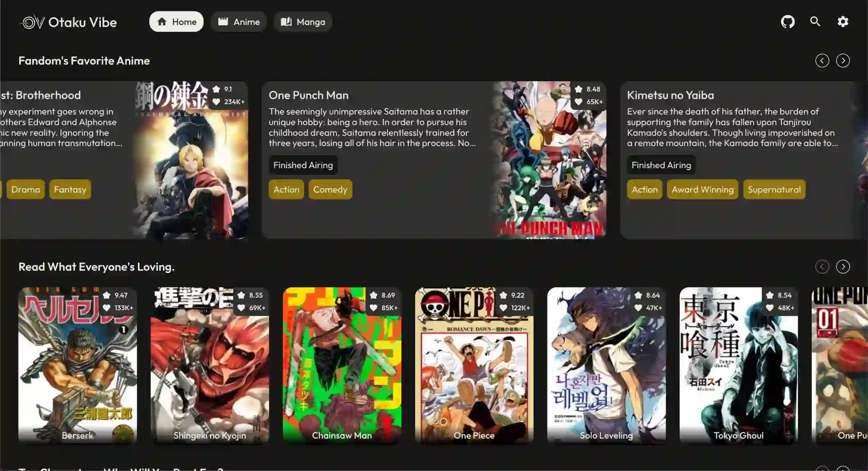Open the One Piece manga cover
868x471 pixels.
pos(474,365)
